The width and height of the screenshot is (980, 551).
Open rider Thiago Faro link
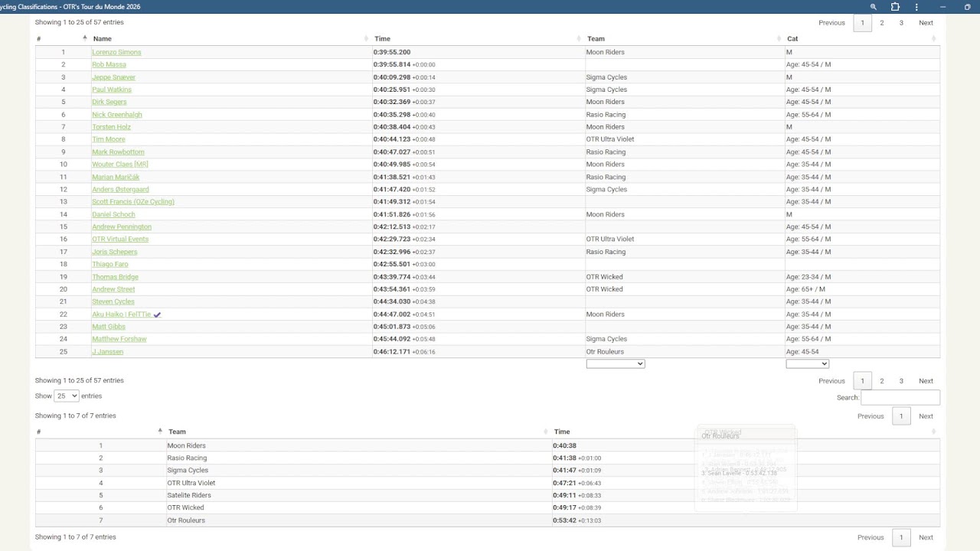(x=110, y=265)
